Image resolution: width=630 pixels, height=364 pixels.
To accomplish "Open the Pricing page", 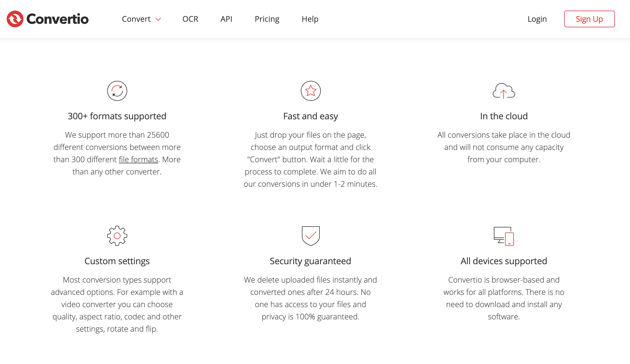I will (x=266, y=19).
